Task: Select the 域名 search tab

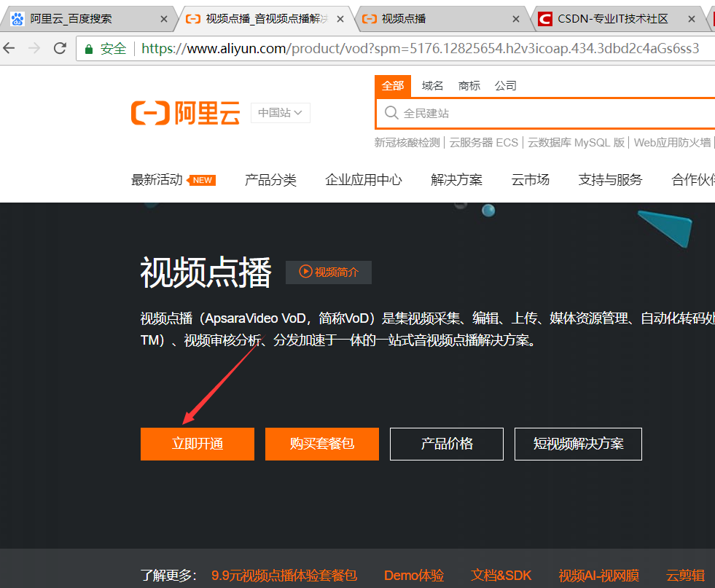Action: [432, 86]
